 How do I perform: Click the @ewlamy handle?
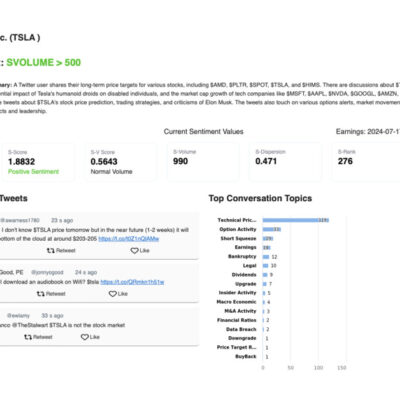[x=18, y=316]
